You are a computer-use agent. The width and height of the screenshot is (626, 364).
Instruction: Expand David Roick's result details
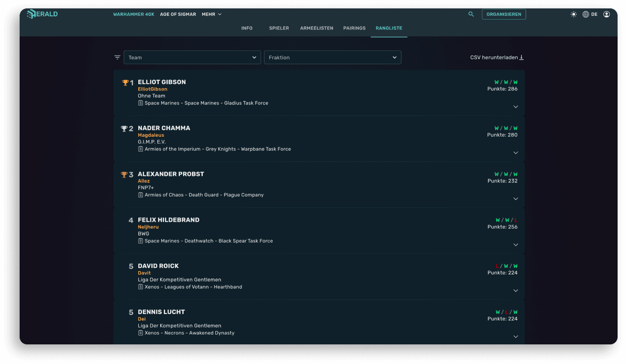[516, 291]
